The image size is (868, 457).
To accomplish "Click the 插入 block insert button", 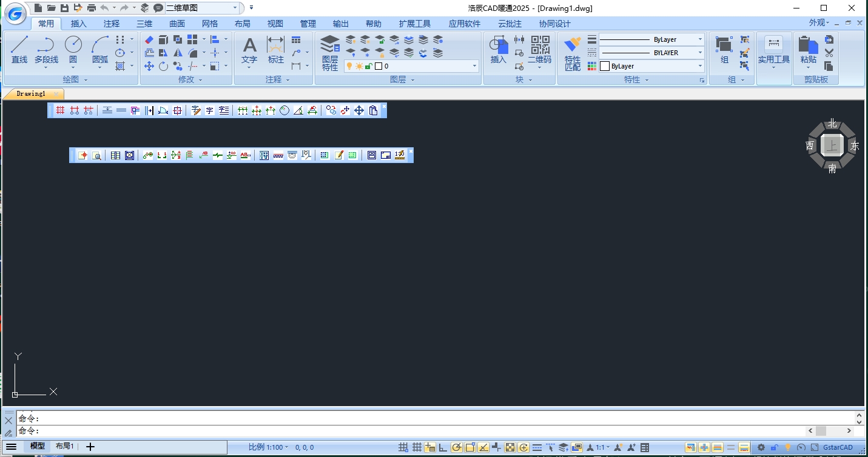I will pyautogui.click(x=499, y=50).
